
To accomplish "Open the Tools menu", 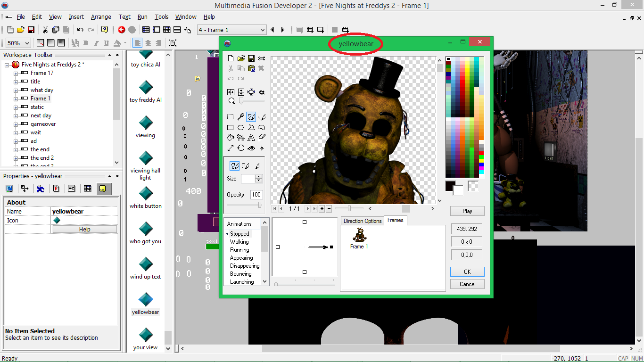I will (x=162, y=16).
